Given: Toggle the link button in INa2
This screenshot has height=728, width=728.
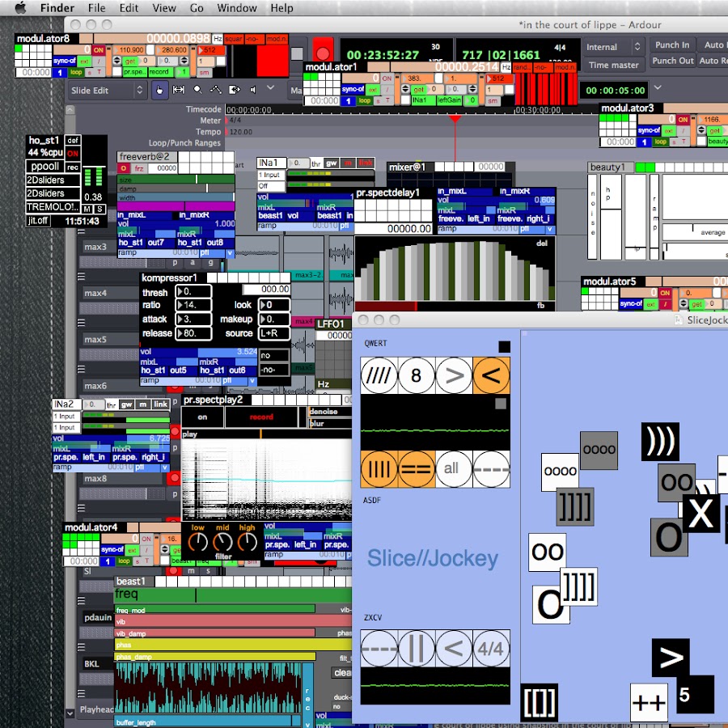Looking at the screenshot, I should pos(161,404).
